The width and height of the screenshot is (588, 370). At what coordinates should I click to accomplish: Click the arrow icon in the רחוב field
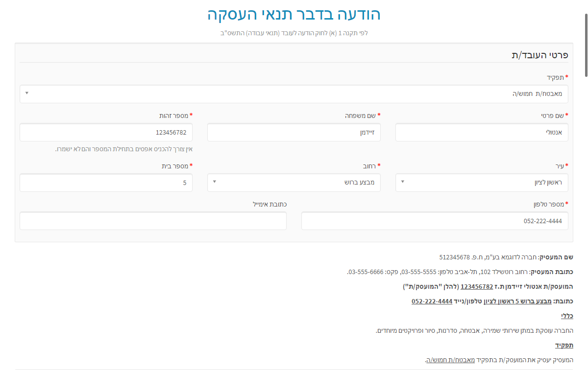(x=215, y=182)
